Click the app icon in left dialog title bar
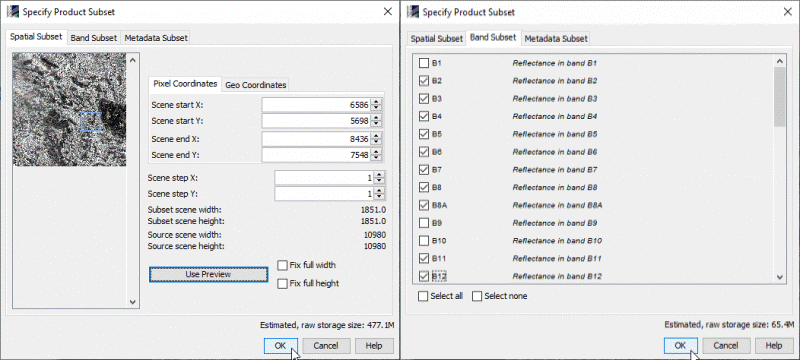 [x=12, y=11]
